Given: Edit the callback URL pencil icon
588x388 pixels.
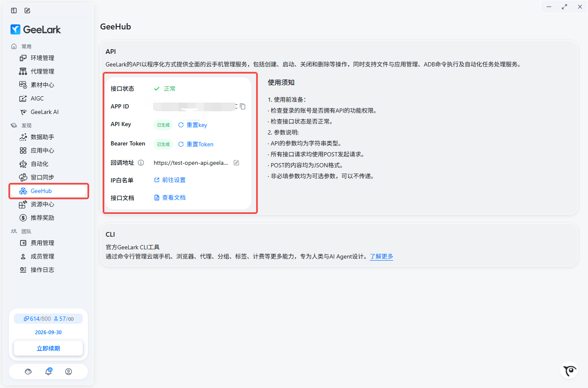Looking at the screenshot, I should tap(236, 163).
